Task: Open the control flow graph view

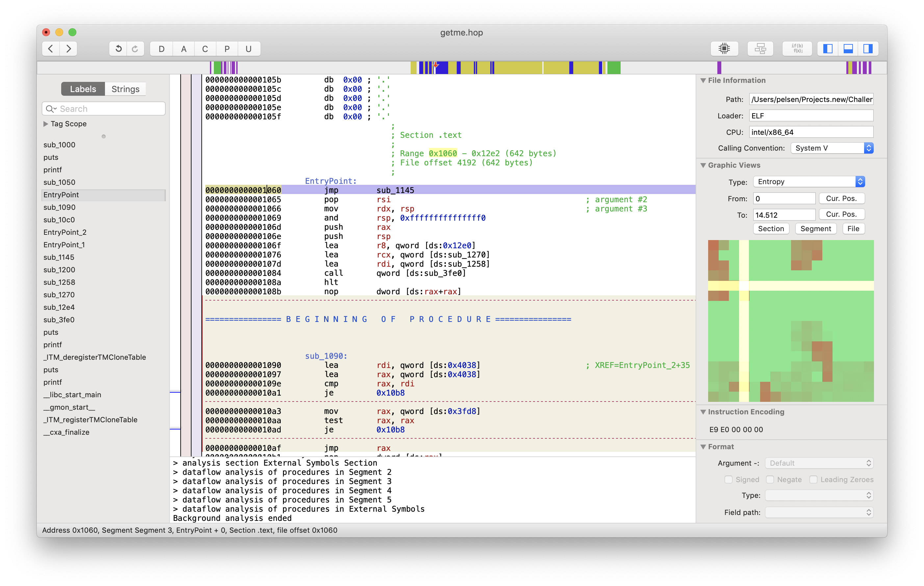Action: click(760, 49)
